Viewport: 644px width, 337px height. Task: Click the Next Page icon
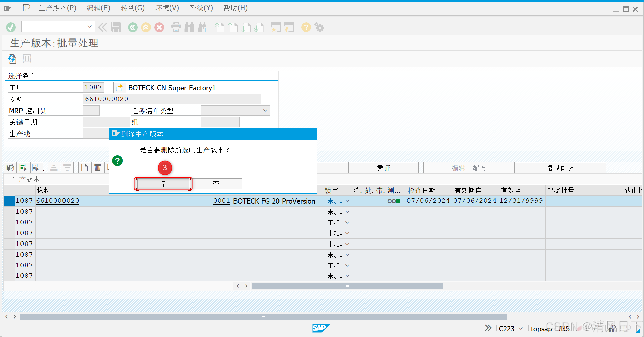coord(246,27)
